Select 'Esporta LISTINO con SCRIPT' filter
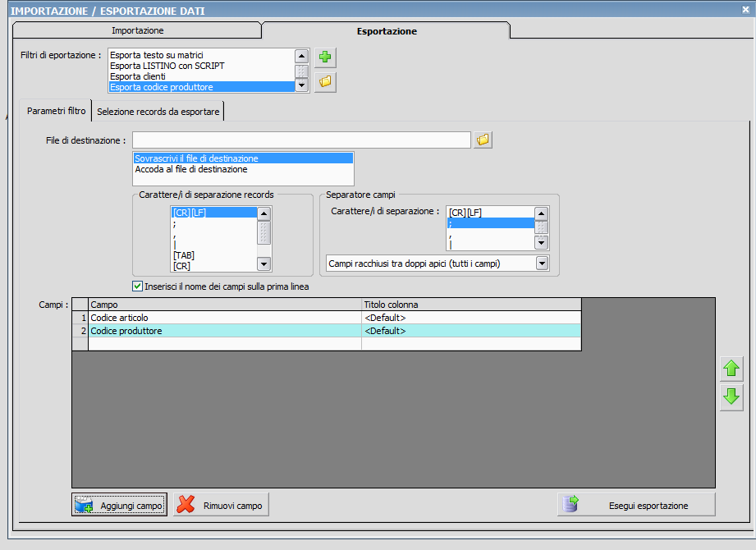The width and height of the screenshot is (756, 550). [x=202, y=66]
